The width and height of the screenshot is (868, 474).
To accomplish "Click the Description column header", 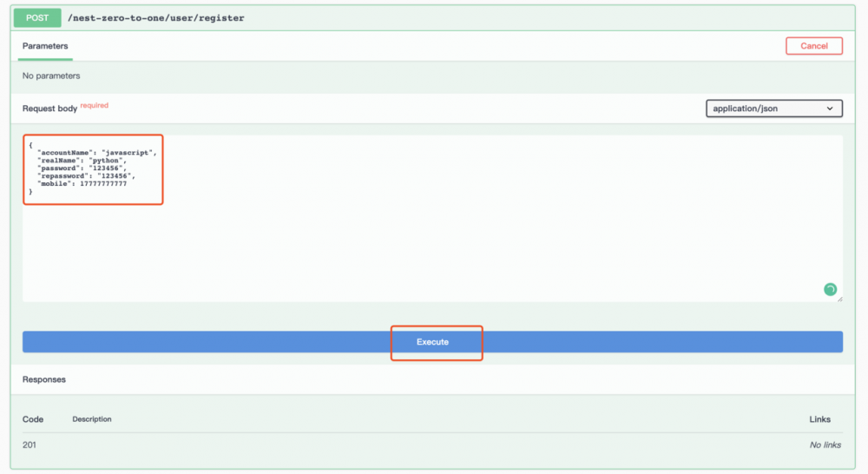I will pos(92,419).
